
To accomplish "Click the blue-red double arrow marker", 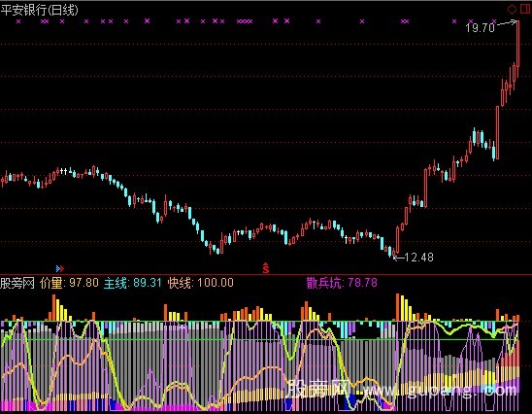I will pyautogui.click(x=60, y=268).
